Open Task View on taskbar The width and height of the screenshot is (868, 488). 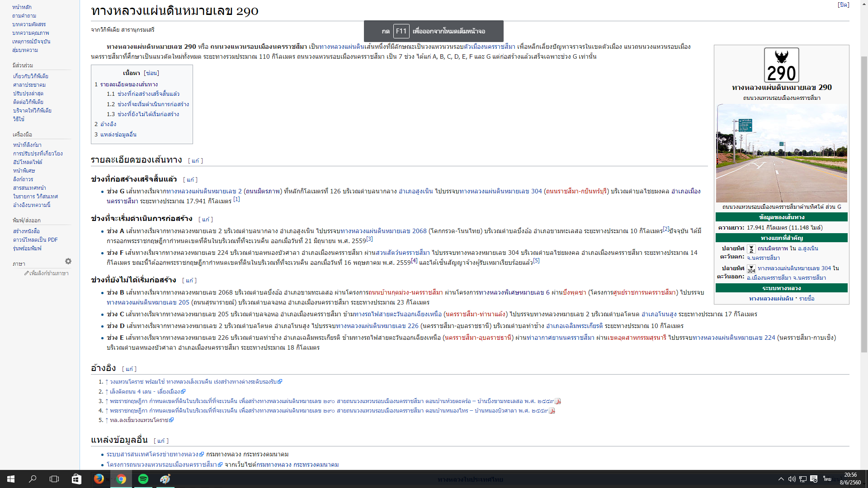pos(54,479)
